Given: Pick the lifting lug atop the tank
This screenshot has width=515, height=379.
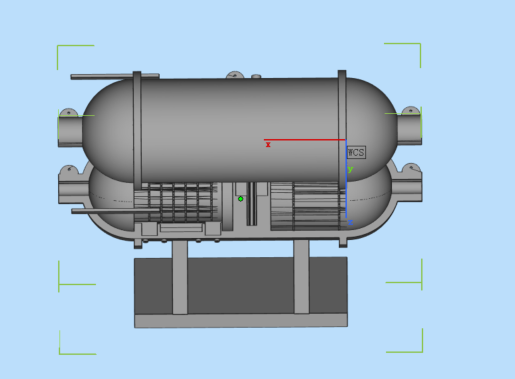Looking at the screenshot, I should click(235, 75).
